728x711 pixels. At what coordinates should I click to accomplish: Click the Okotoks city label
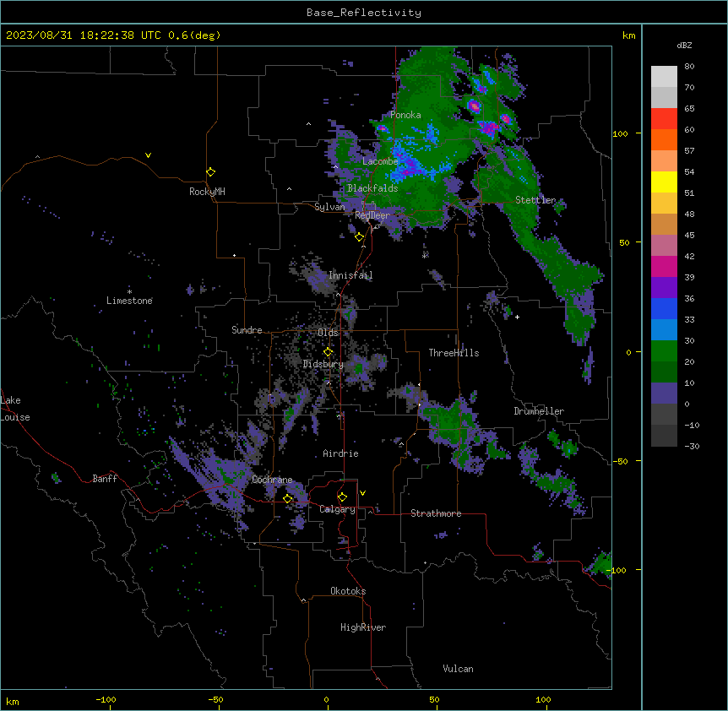tap(348, 591)
